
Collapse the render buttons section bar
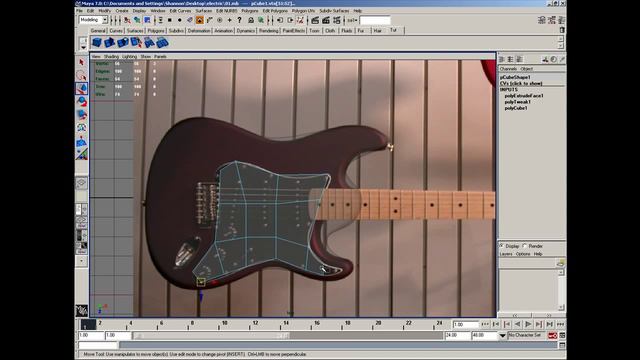tap(307, 20)
